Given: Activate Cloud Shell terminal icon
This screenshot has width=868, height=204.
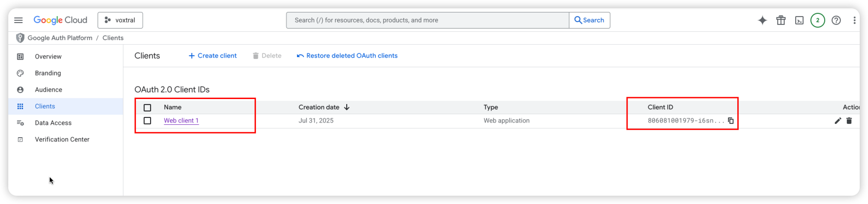Looking at the screenshot, I should click(x=799, y=20).
